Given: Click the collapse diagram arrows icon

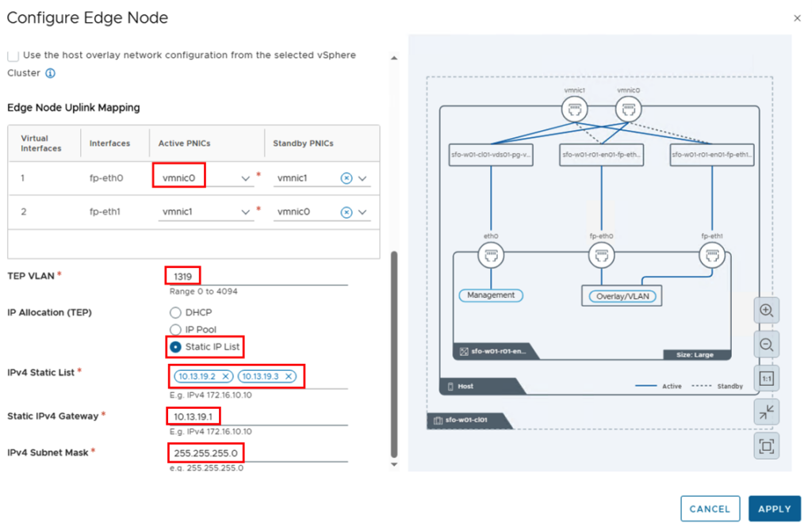Looking at the screenshot, I should [x=766, y=412].
